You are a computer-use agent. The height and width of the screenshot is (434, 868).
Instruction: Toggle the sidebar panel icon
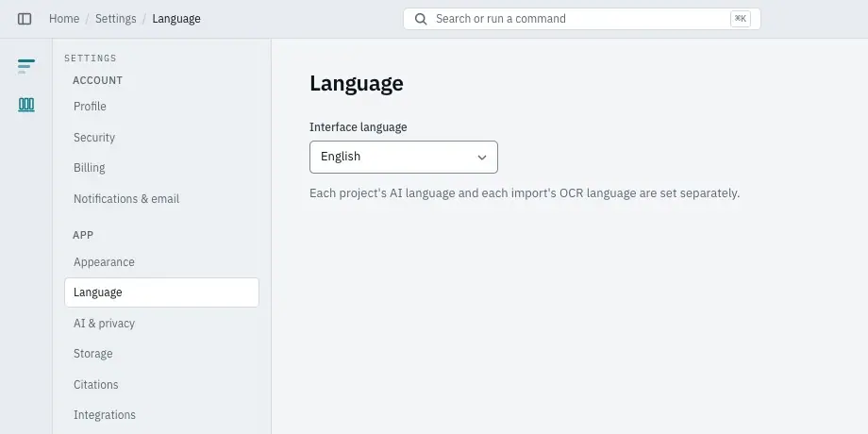pos(25,19)
